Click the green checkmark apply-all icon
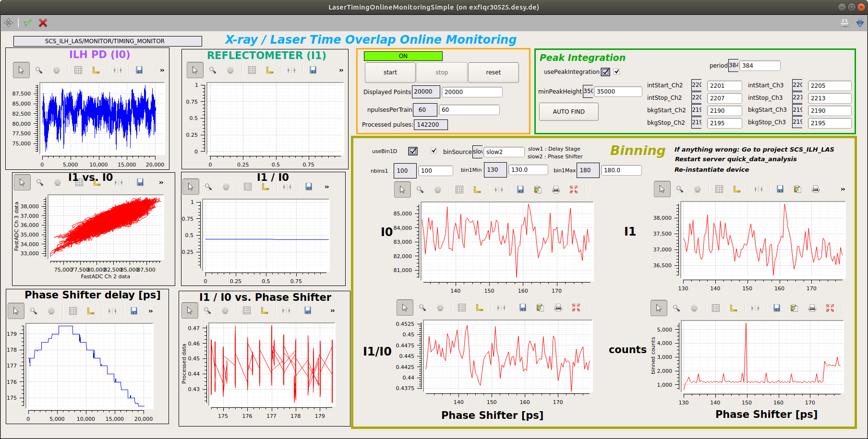 click(27, 23)
